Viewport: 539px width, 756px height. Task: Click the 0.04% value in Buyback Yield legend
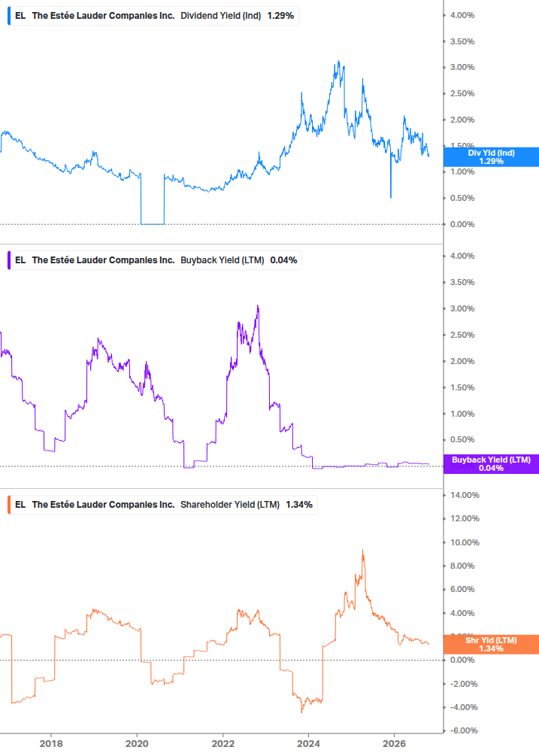[283, 260]
